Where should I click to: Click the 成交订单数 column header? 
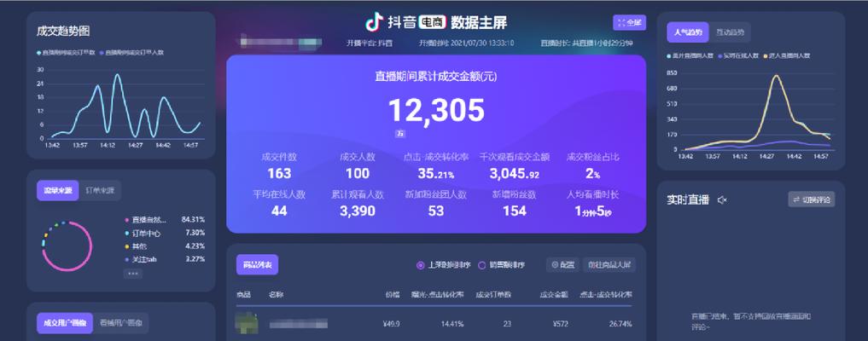[x=493, y=295]
